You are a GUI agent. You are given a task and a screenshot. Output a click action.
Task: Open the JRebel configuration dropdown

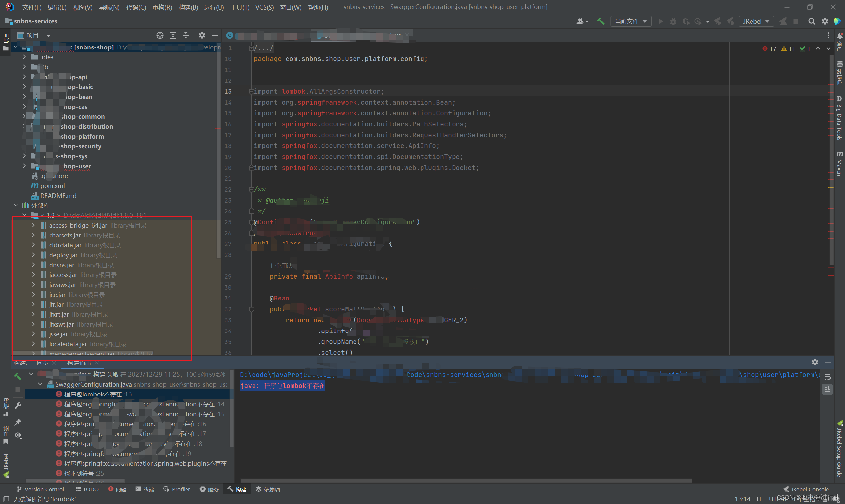coord(756,21)
